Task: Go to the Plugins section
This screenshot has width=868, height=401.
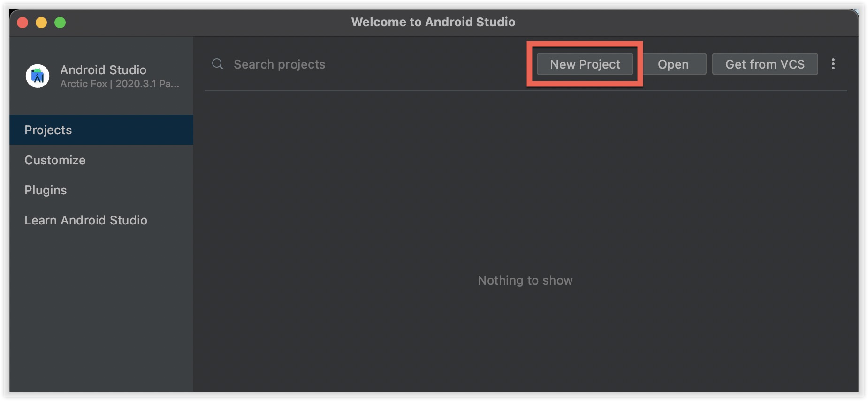Action: (x=101, y=190)
